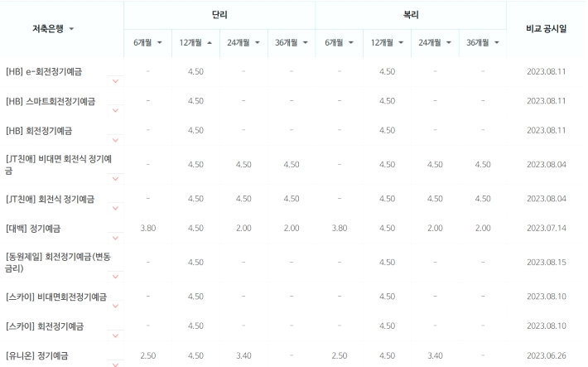The width and height of the screenshot is (588, 367).
Task: Select [HB] 회전정기예금 product name
Action: pyautogui.click(x=39, y=131)
